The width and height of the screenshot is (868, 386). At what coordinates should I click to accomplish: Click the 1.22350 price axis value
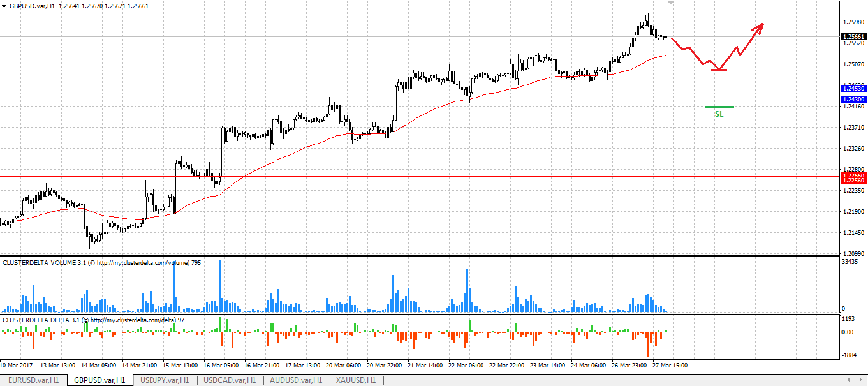(x=853, y=191)
